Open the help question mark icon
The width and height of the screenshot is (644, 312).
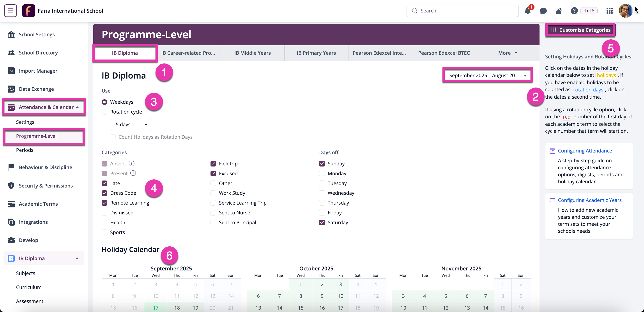[x=574, y=11]
